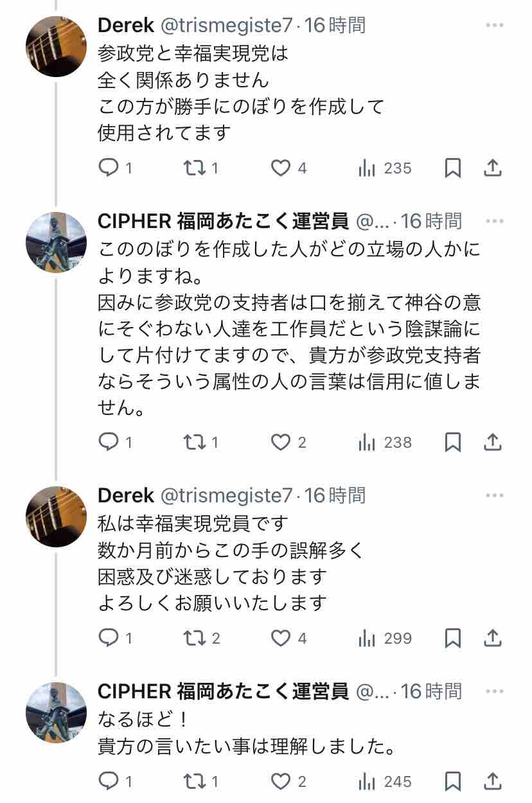Open @trismegiste7 handle on second Derek tweet
The height and width of the screenshot is (803, 532).
pos(226,495)
